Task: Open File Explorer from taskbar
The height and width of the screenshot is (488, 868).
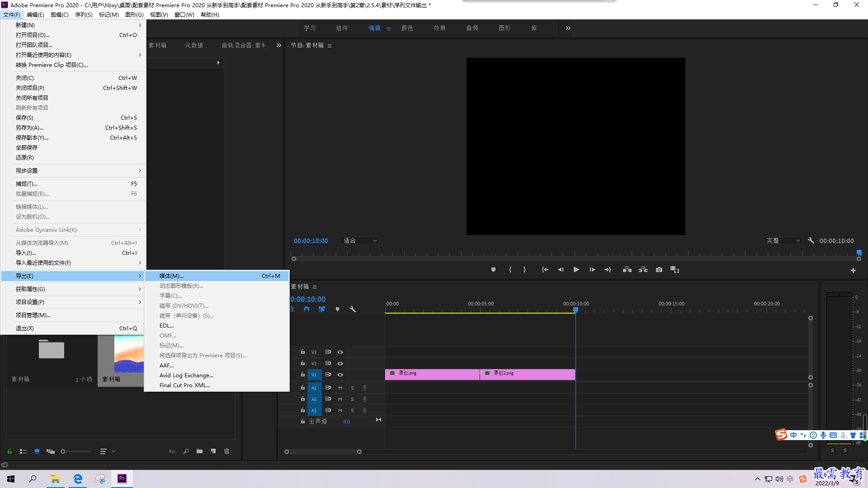Action: (55, 479)
